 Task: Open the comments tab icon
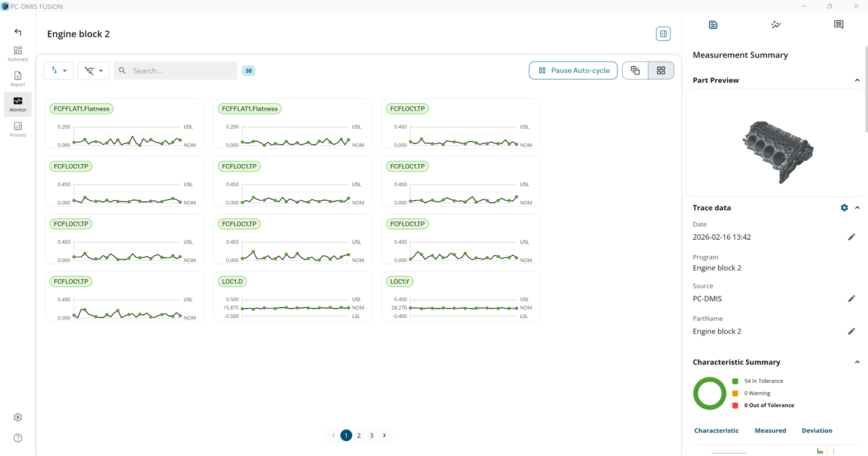[838, 25]
